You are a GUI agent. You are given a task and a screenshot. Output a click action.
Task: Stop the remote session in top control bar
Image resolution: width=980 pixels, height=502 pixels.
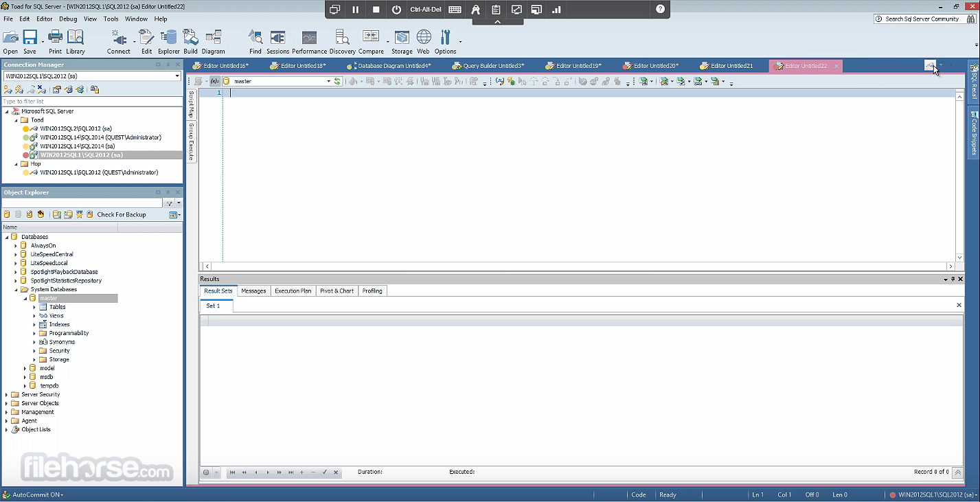[376, 10]
